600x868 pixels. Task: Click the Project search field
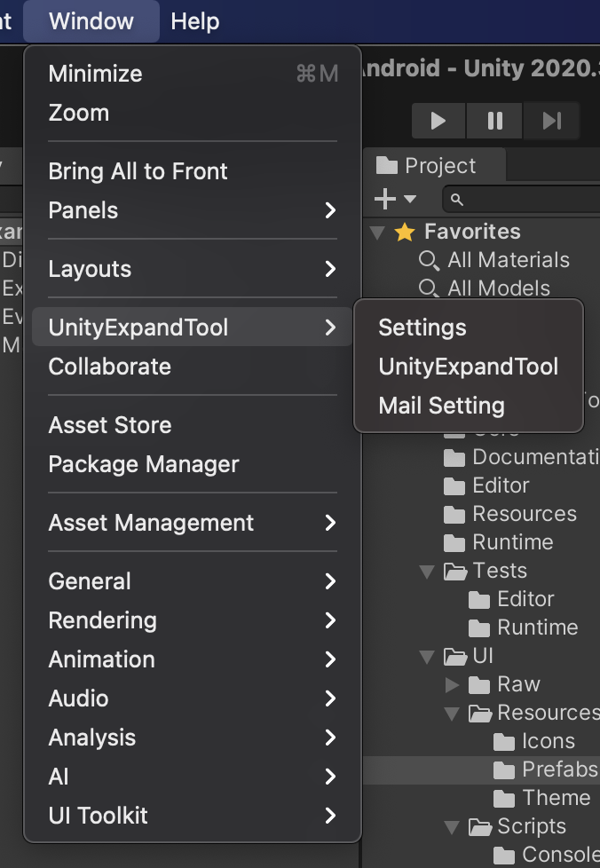pyautogui.click(x=521, y=200)
